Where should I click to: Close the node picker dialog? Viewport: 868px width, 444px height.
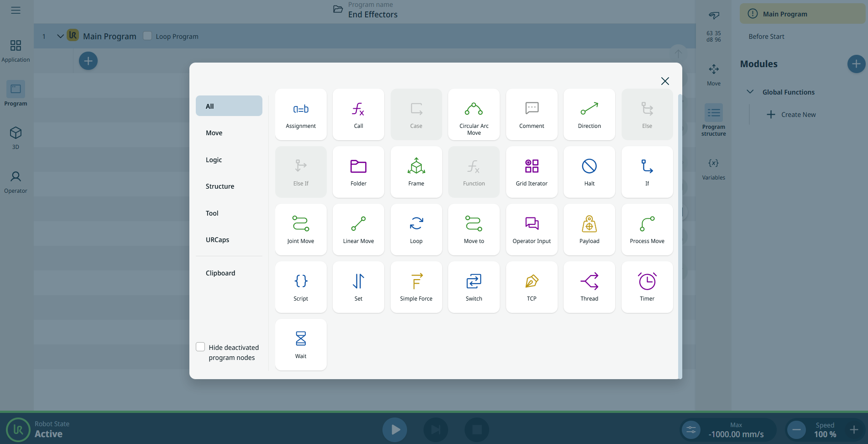pyautogui.click(x=665, y=81)
